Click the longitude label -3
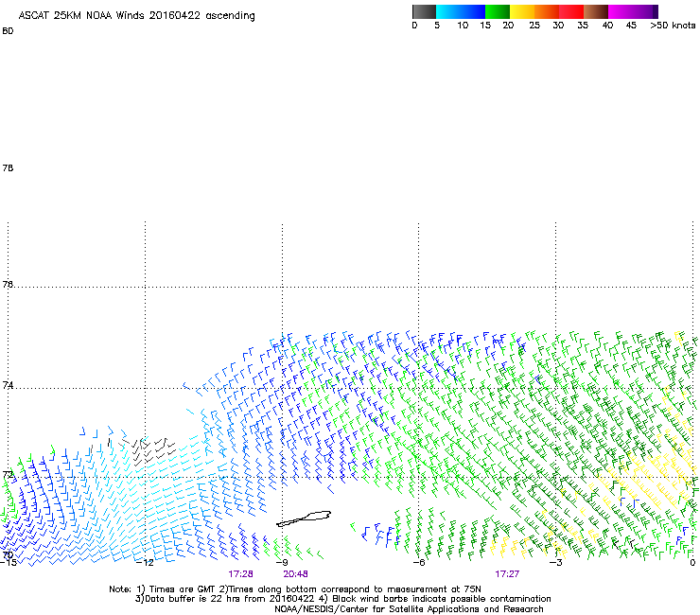 [556, 563]
